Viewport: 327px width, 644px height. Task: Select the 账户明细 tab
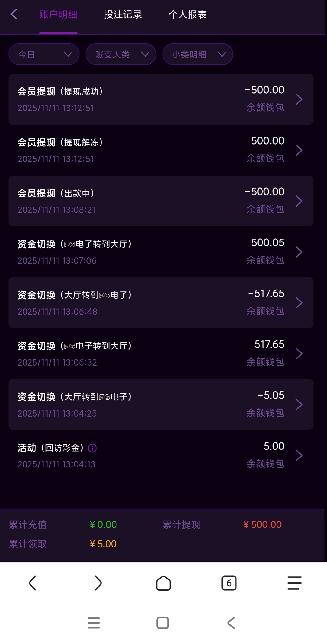tap(58, 15)
